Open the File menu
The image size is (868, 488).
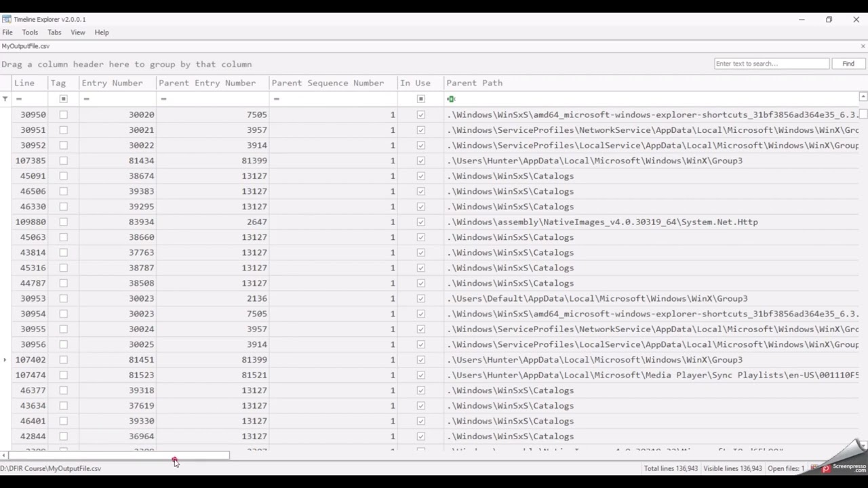7,33
